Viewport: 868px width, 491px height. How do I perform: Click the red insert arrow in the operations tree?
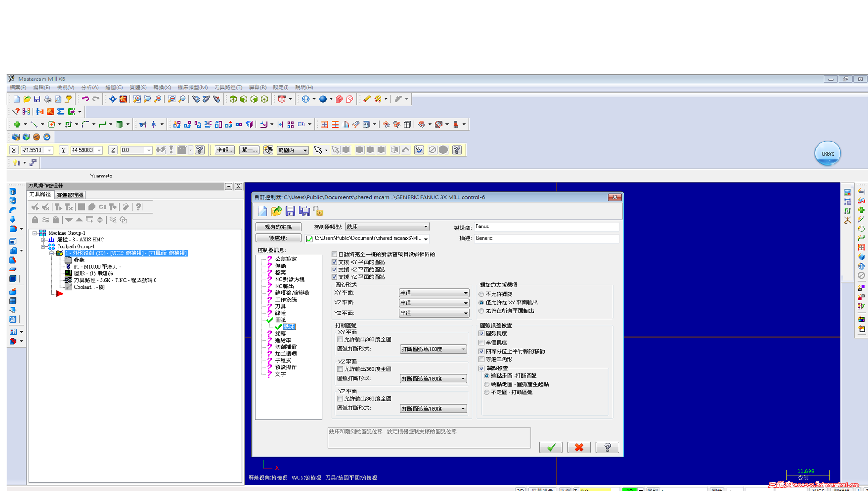[59, 294]
